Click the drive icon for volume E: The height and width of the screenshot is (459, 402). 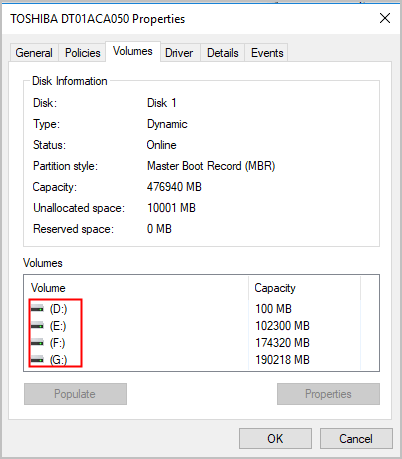click(x=37, y=326)
